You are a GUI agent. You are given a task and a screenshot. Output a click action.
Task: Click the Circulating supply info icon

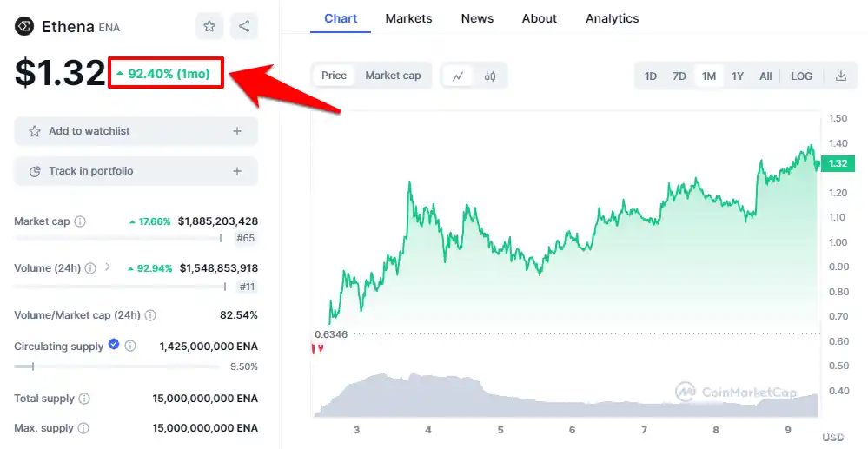click(x=130, y=347)
